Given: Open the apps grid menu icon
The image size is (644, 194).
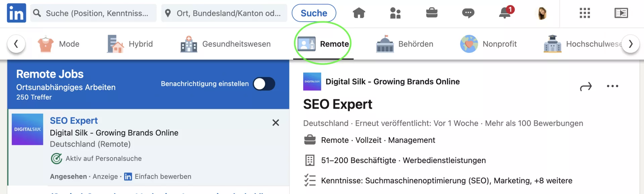Looking at the screenshot, I should tap(584, 13).
